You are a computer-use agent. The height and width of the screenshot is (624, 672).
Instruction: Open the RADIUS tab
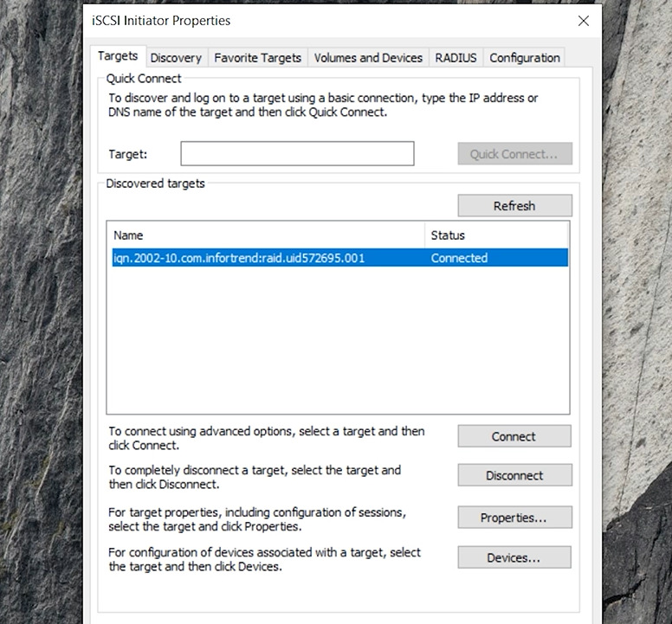coord(456,58)
